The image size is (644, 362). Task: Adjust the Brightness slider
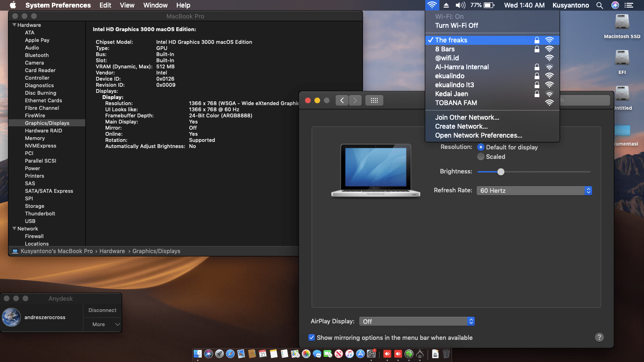534,172
